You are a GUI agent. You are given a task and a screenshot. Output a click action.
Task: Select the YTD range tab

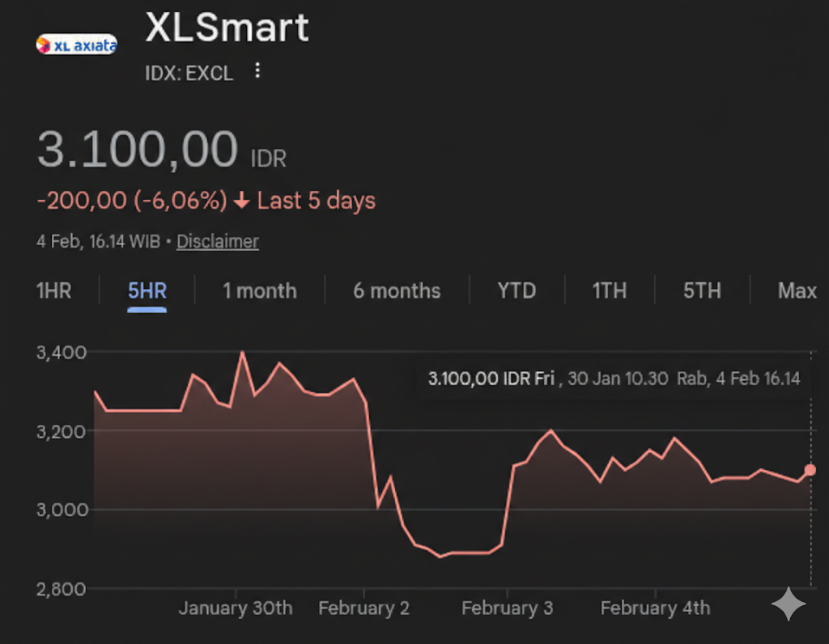click(x=517, y=290)
